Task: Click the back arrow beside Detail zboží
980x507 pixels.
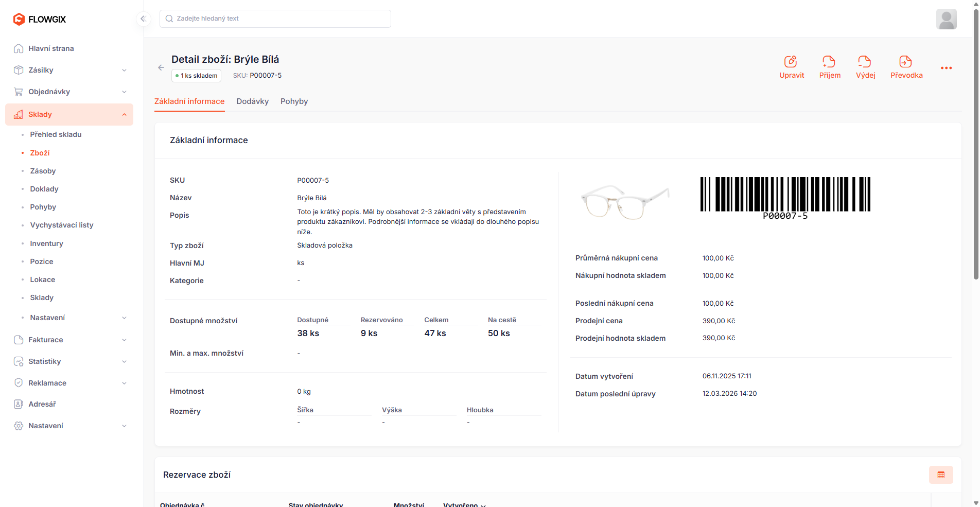Action: pos(161,67)
